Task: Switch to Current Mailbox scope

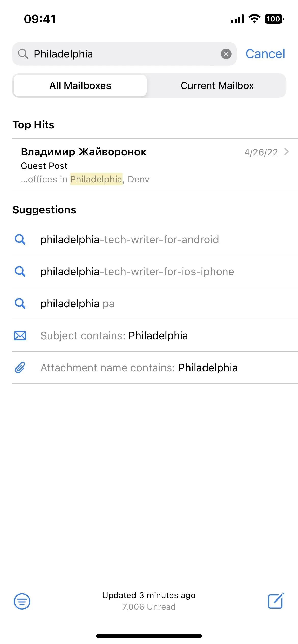Action: (x=217, y=85)
